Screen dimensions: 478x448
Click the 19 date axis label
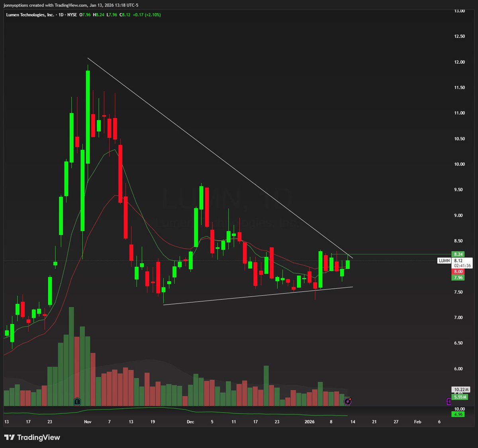(153, 422)
